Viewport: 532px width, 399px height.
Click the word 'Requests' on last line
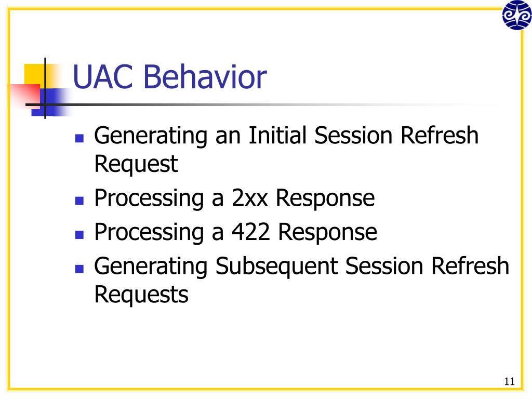[141, 295]
